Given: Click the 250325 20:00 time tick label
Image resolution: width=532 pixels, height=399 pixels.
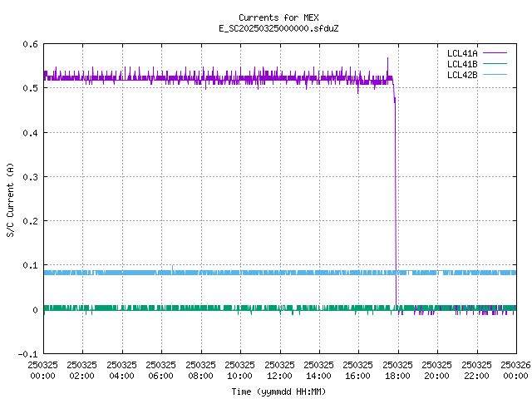Looking at the screenshot, I should click(x=436, y=370).
